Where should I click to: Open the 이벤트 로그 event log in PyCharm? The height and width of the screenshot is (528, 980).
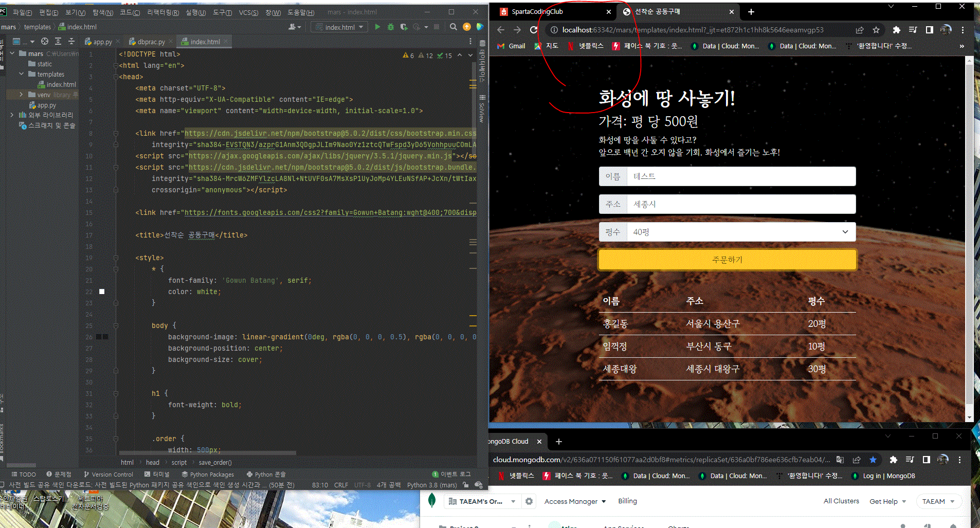(451, 474)
